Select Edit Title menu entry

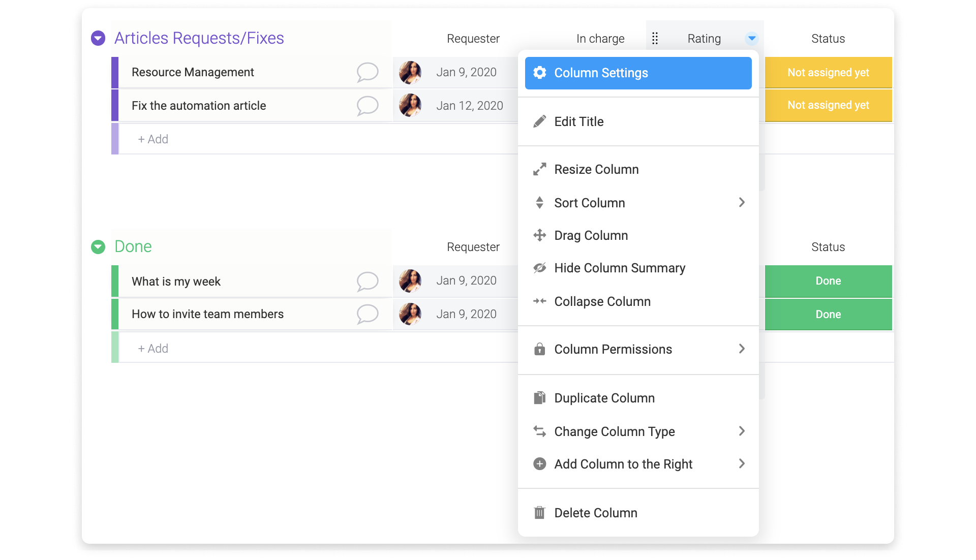[x=638, y=121]
